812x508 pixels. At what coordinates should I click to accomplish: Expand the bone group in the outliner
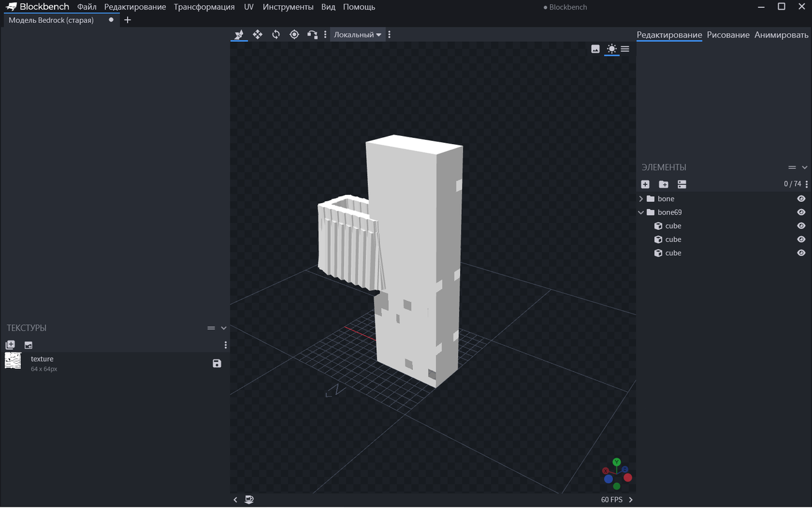pyautogui.click(x=641, y=199)
